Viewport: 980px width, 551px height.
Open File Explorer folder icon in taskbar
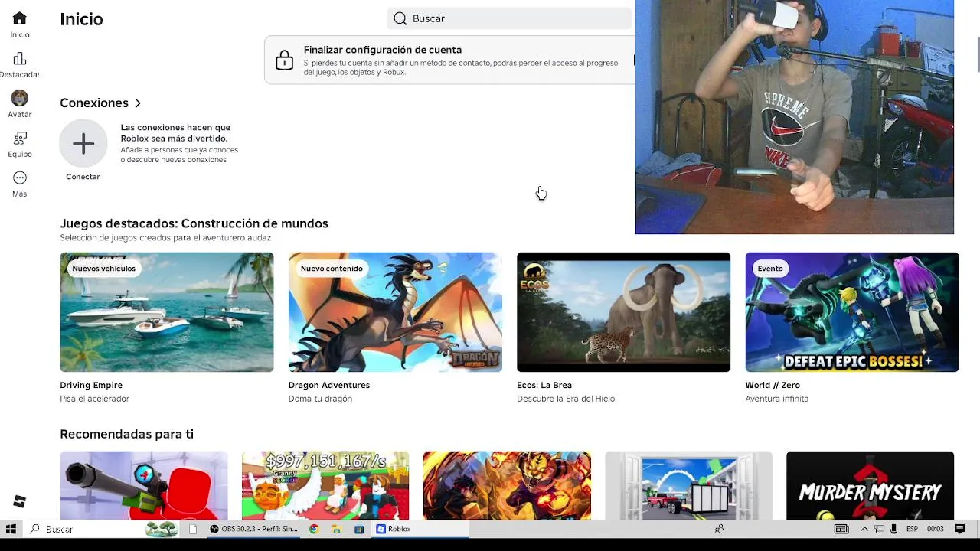[336, 529]
